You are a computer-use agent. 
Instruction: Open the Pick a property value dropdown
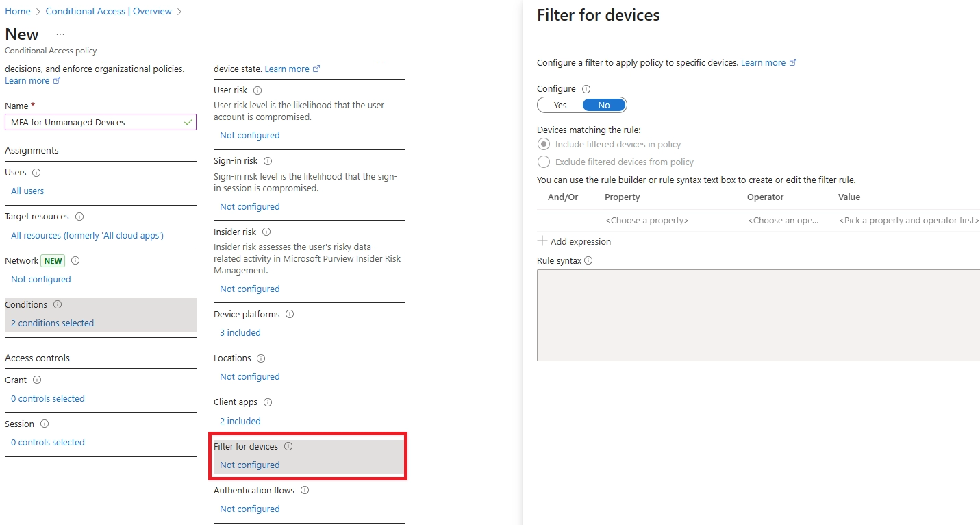(x=908, y=221)
